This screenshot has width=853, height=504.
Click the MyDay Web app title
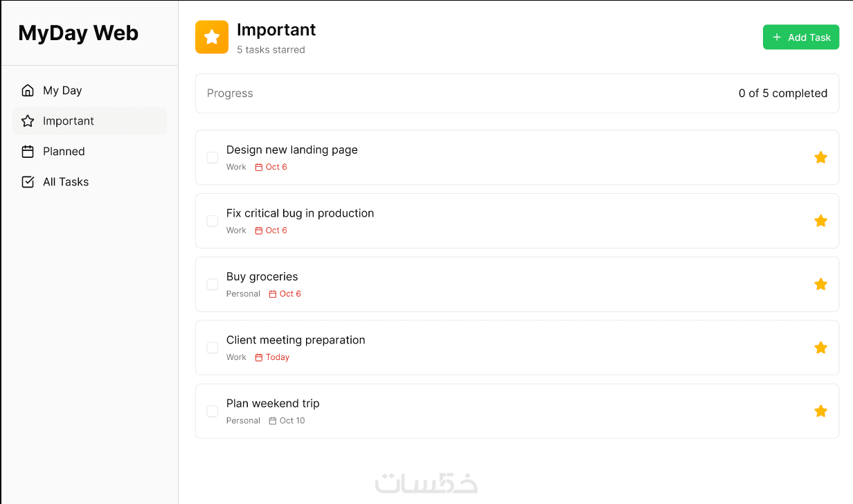coord(78,33)
